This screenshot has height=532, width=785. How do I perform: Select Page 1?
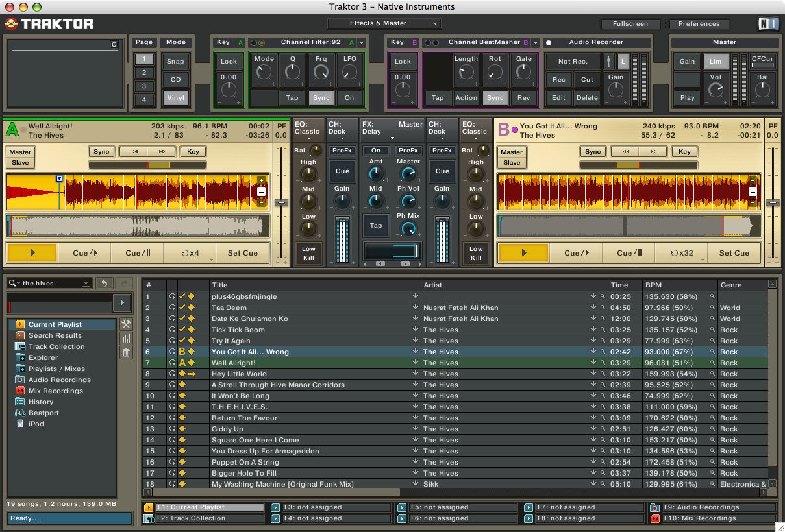pos(144,59)
